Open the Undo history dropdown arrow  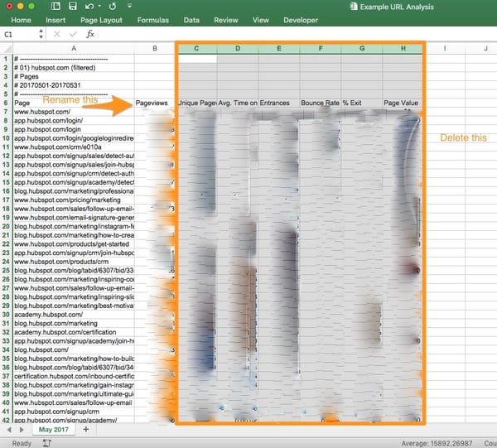pyautogui.click(x=99, y=6)
